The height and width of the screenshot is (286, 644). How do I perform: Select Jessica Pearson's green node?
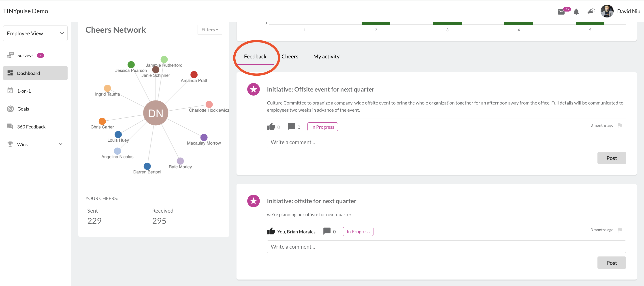pos(131,65)
